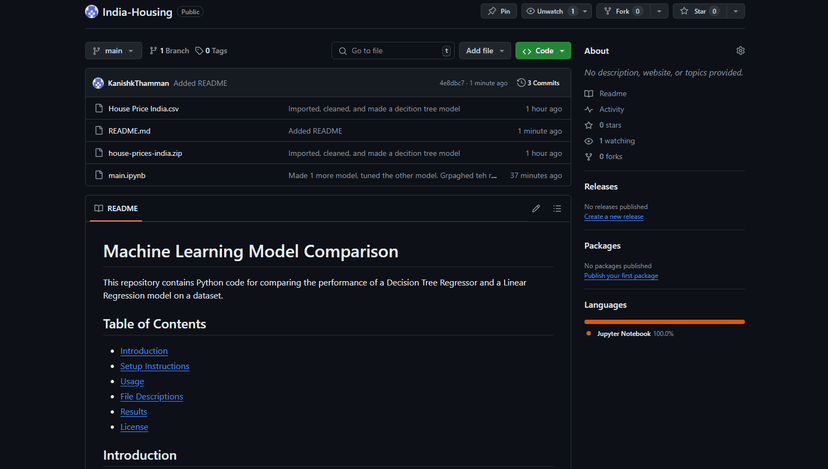Click the edit README pencil icon
This screenshot has width=828, height=469.
pyautogui.click(x=536, y=209)
